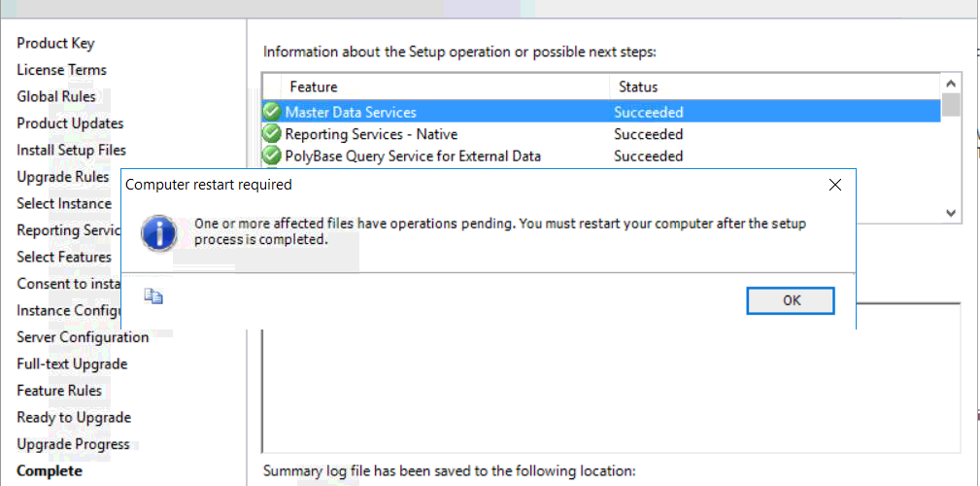
Task: Go to the License Terms step
Action: point(61,70)
